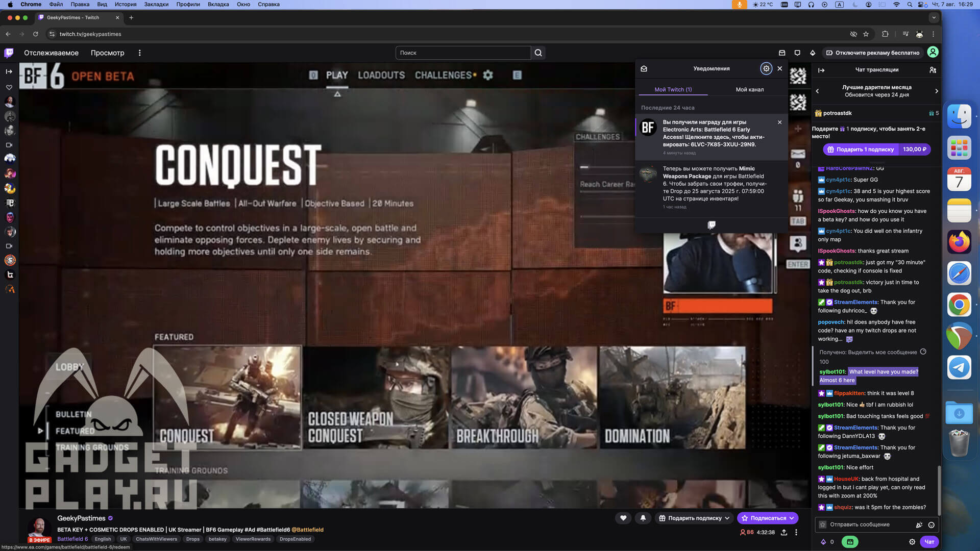This screenshot has height=551, width=980.
Task: Show previous gifters leaderboard with left chevron
Action: coord(817,91)
